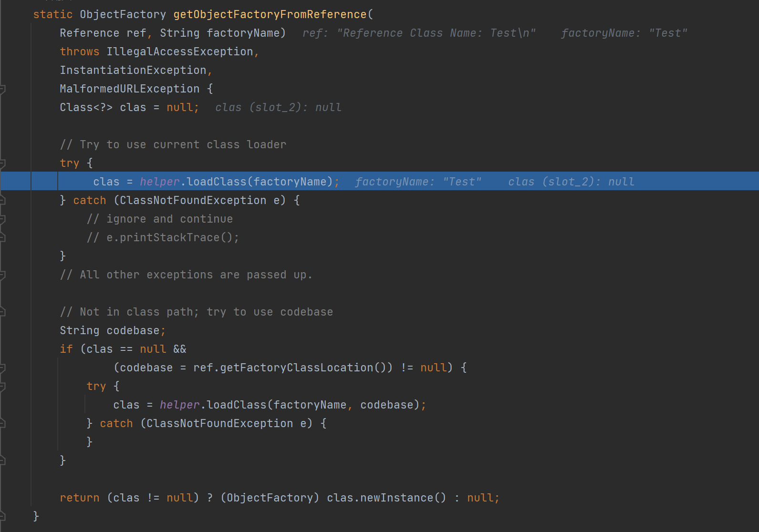Image resolution: width=759 pixels, height=532 pixels.
Task: Toggle fold marker at first catch ClassNotFoundException
Action: click(x=2, y=201)
